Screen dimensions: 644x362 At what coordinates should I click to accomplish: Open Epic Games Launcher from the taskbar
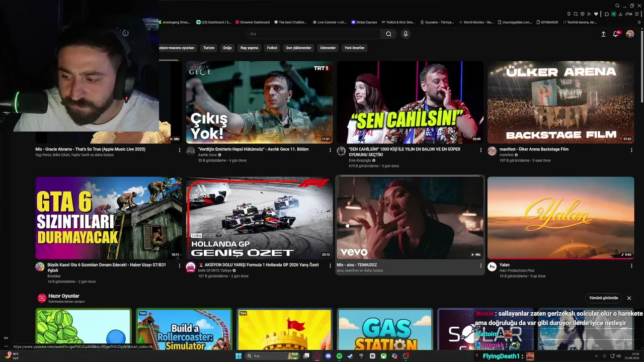(361, 356)
